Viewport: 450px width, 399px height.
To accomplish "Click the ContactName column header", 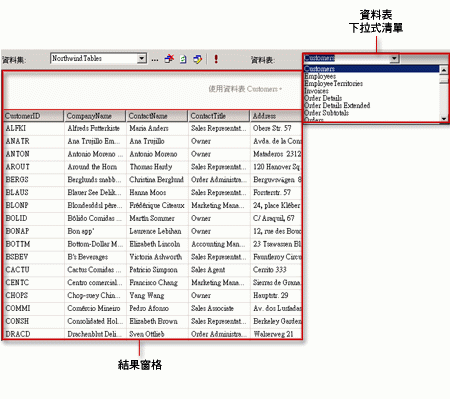I will (157, 116).
